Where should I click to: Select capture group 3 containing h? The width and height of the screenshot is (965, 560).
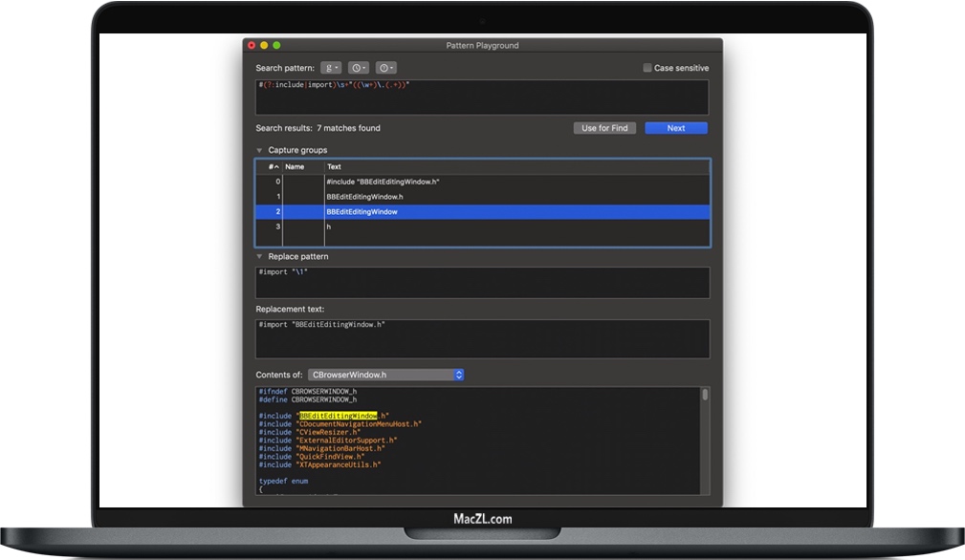click(x=430, y=227)
